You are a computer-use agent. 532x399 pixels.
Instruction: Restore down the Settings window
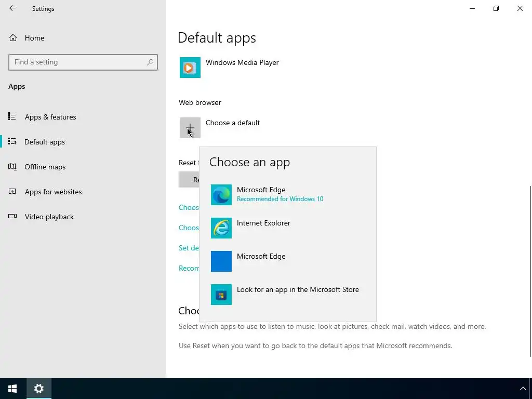[x=496, y=8]
